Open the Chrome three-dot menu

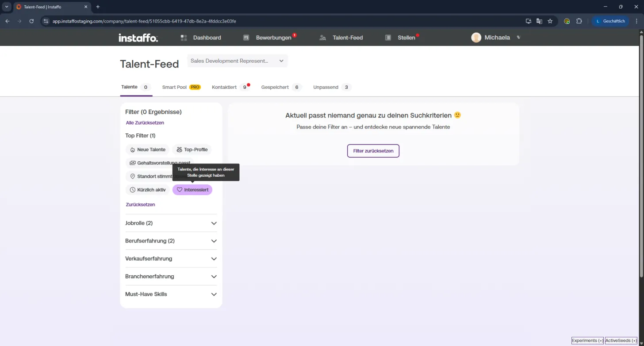(x=636, y=21)
